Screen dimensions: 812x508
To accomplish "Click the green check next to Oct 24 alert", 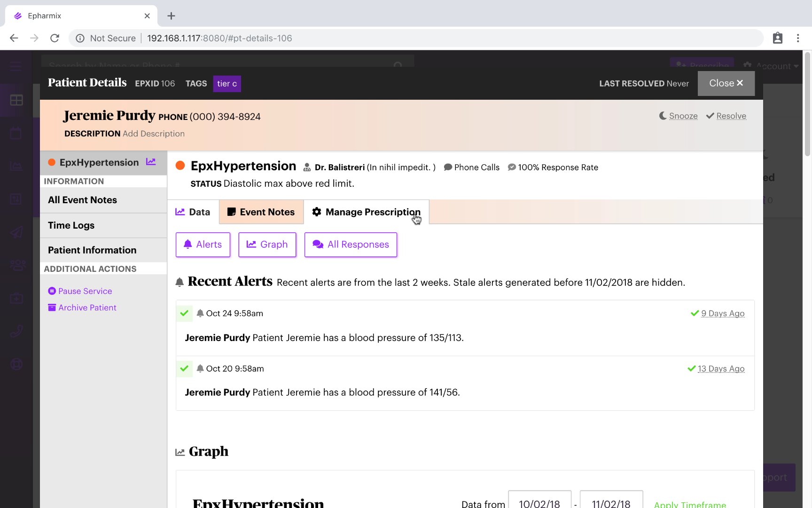I will (x=184, y=313).
